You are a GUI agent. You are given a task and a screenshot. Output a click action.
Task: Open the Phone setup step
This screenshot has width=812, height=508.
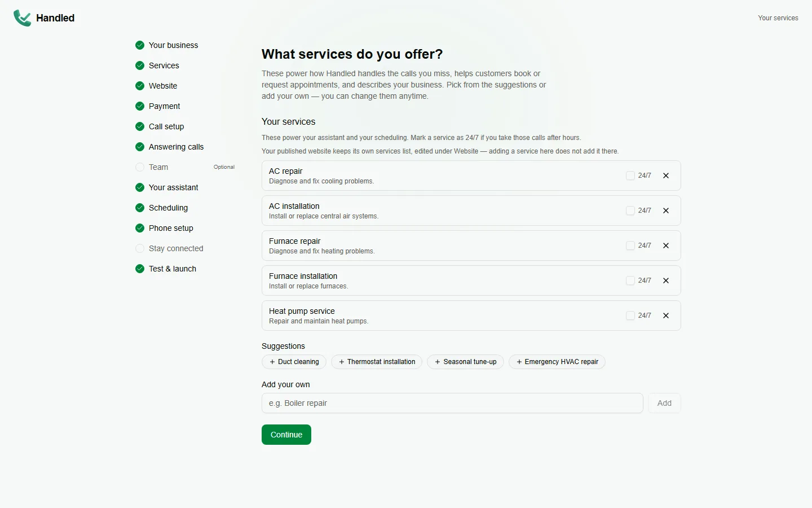(171, 228)
